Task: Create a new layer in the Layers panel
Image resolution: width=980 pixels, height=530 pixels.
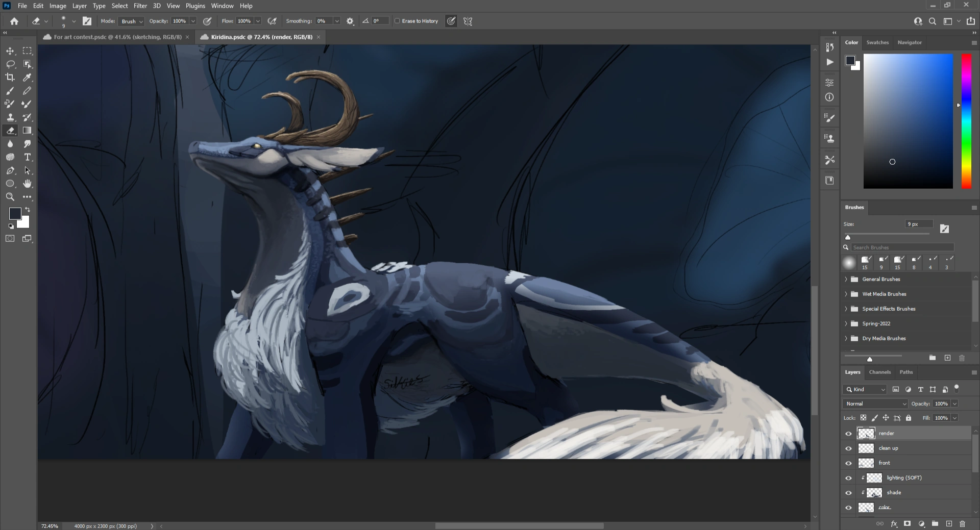Action: tap(949, 524)
